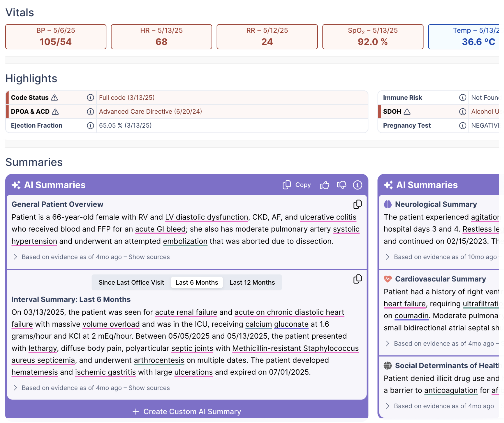Viewport: 504px width, 423px height.
Task: Click the underlined term 'ulcerations'
Action: pos(193,372)
